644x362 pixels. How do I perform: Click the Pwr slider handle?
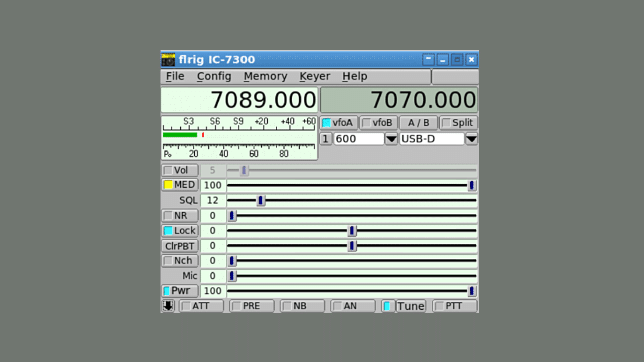click(x=472, y=291)
